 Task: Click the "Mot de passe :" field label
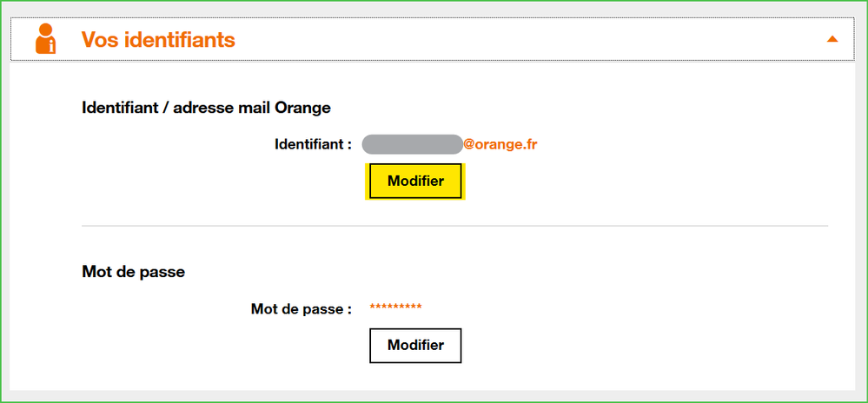(301, 308)
